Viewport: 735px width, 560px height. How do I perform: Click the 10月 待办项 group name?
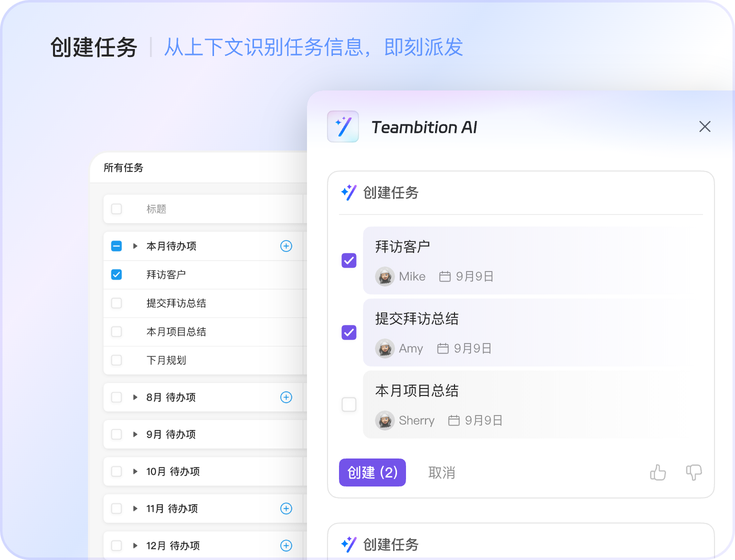click(173, 471)
